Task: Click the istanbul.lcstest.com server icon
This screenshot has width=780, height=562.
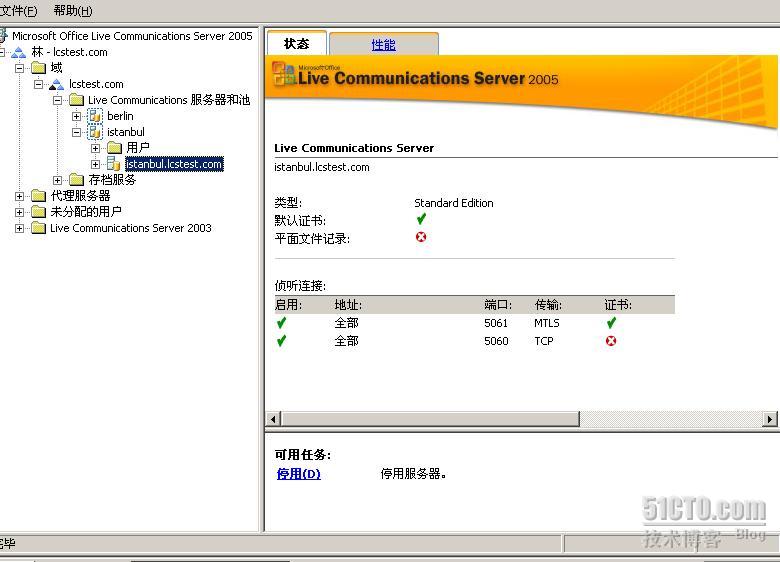Action: [x=114, y=164]
